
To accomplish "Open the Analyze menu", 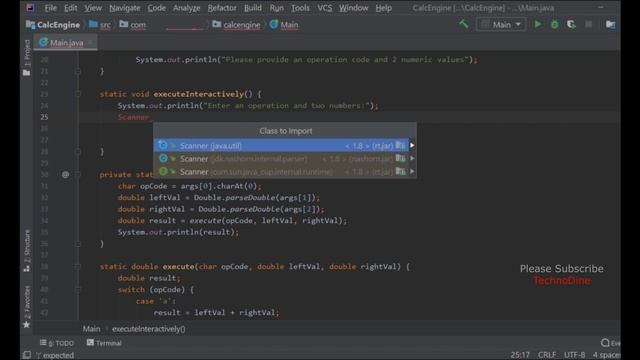I will tap(186, 8).
